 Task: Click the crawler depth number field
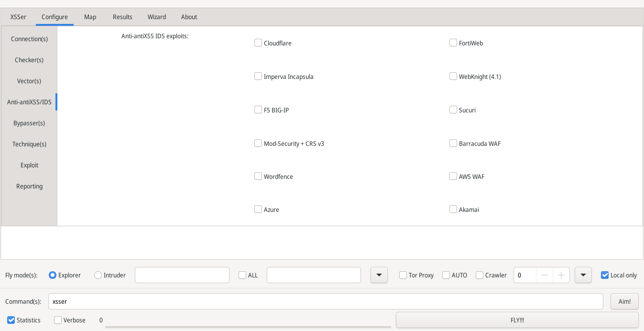click(x=525, y=275)
